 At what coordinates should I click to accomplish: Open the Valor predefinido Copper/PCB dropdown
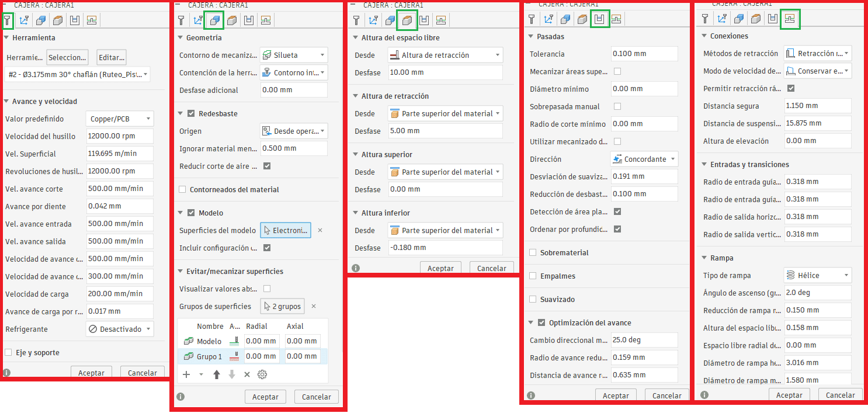pos(119,118)
